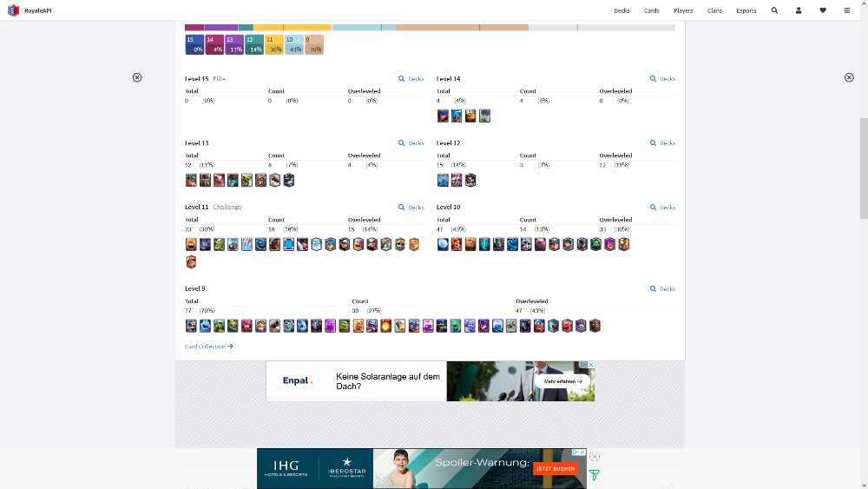Click the first card under Level 12
This screenshot has height=489, width=868.
443,180
